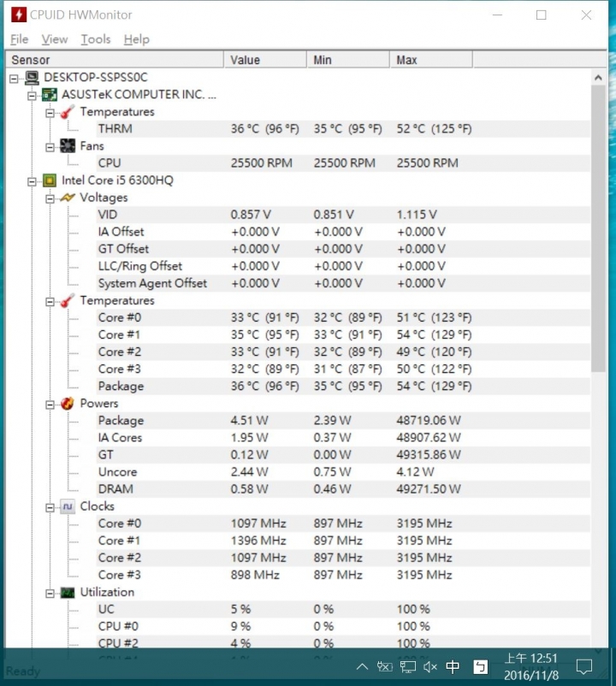This screenshot has width=616, height=686.
Task: Collapse the Fans group
Action: tap(50, 147)
